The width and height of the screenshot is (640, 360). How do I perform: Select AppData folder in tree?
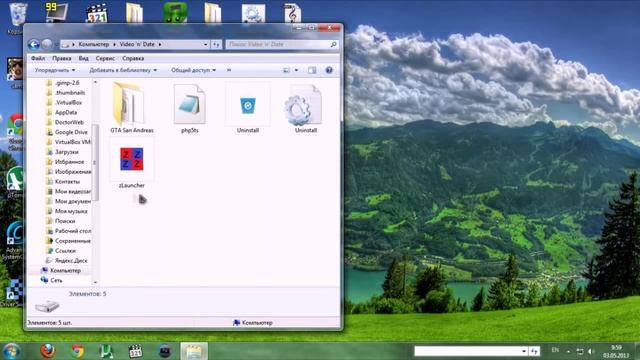pos(62,112)
